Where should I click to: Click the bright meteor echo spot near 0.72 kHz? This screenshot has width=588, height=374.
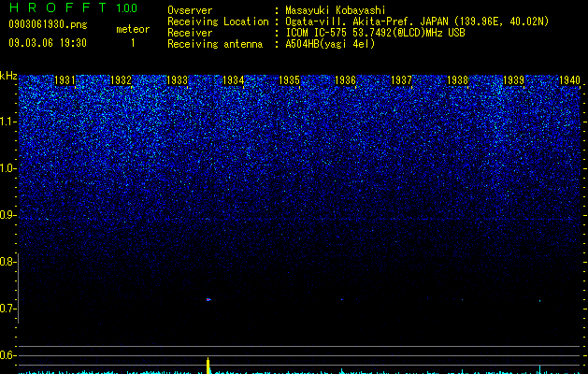(208, 299)
